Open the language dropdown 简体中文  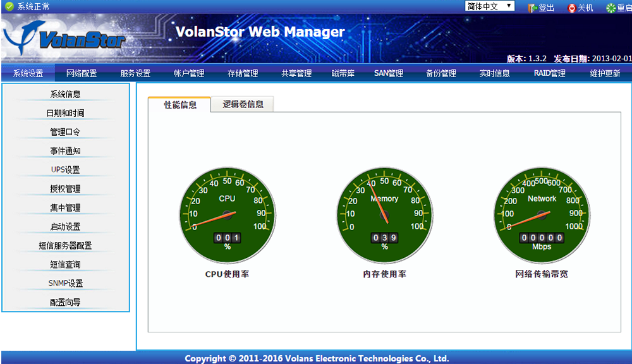(x=489, y=6)
